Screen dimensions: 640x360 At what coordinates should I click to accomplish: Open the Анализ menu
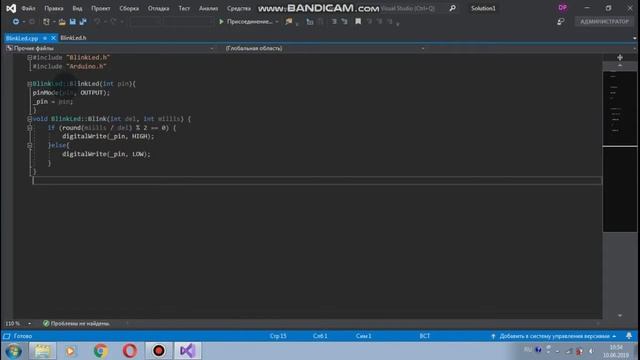pos(208,8)
